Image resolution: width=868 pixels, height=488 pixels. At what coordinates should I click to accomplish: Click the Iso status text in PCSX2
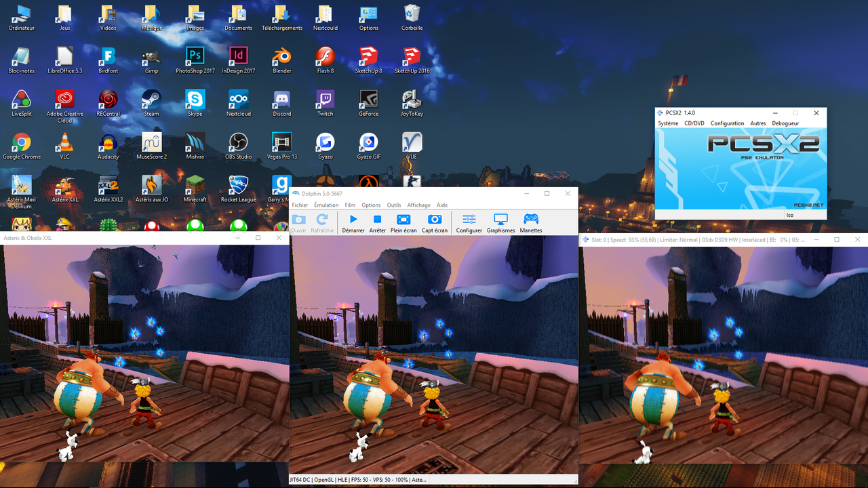789,215
